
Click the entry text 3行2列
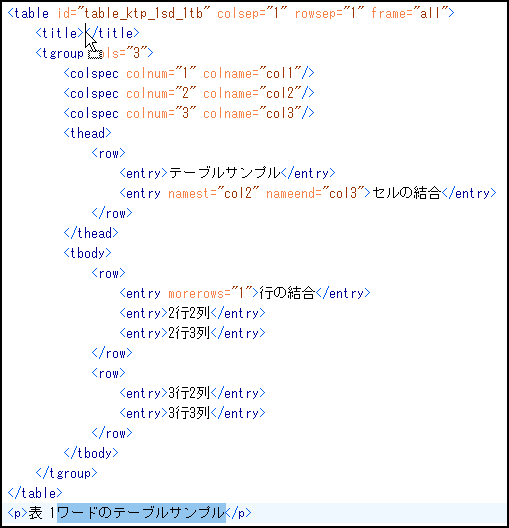click(x=189, y=393)
